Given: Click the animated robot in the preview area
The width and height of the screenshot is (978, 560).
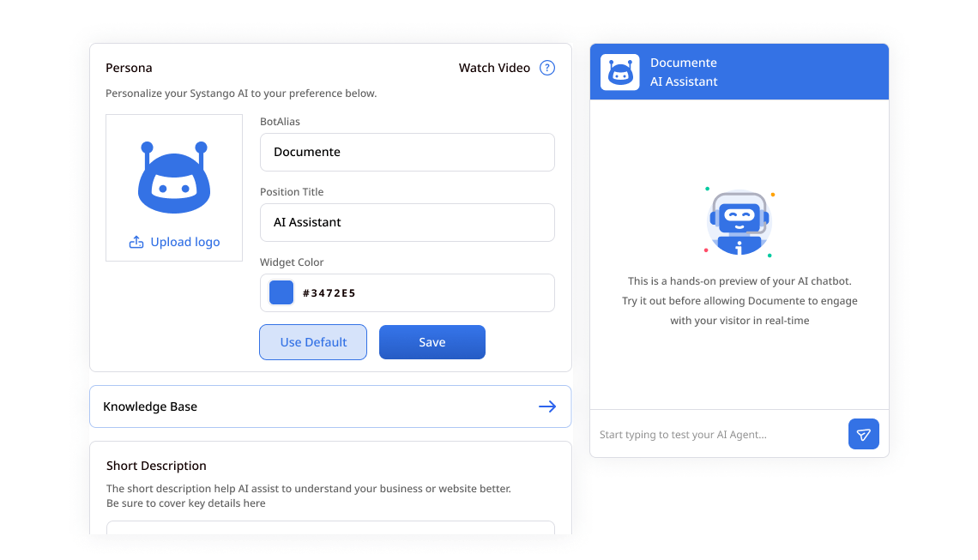Looking at the screenshot, I should 739,221.
